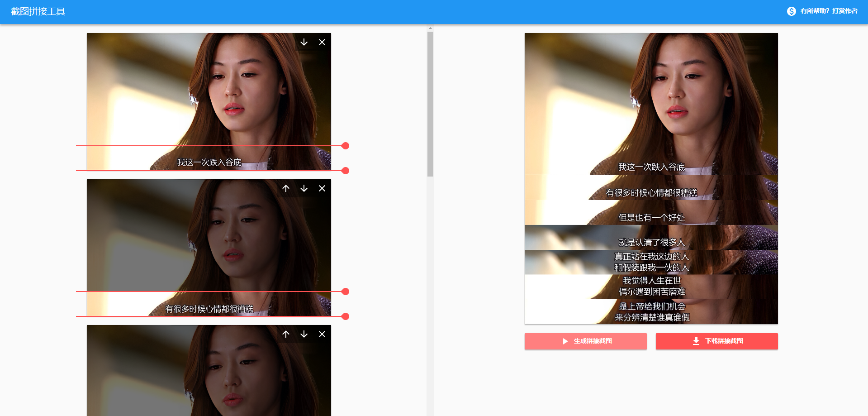Click the 下载拼接截图 button
The image size is (868, 416).
pyautogui.click(x=717, y=341)
